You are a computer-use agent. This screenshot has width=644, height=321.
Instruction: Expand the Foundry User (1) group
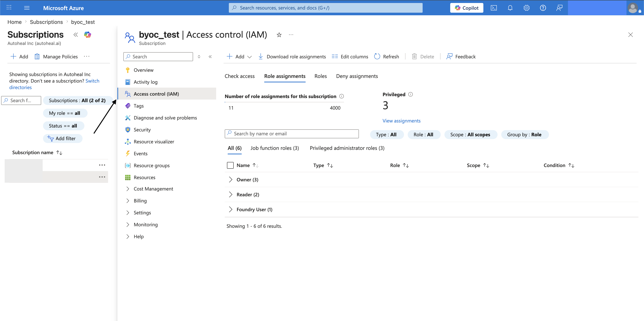(231, 210)
